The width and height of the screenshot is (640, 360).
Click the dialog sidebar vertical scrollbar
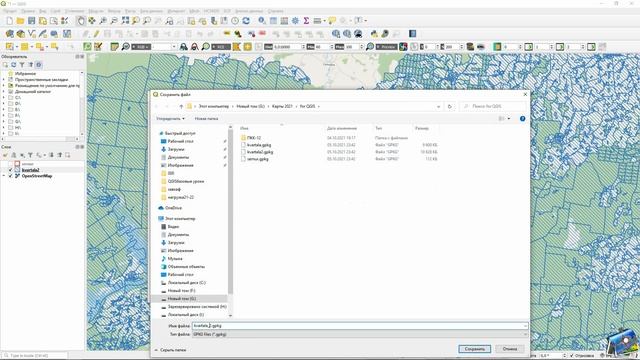coord(231,212)
